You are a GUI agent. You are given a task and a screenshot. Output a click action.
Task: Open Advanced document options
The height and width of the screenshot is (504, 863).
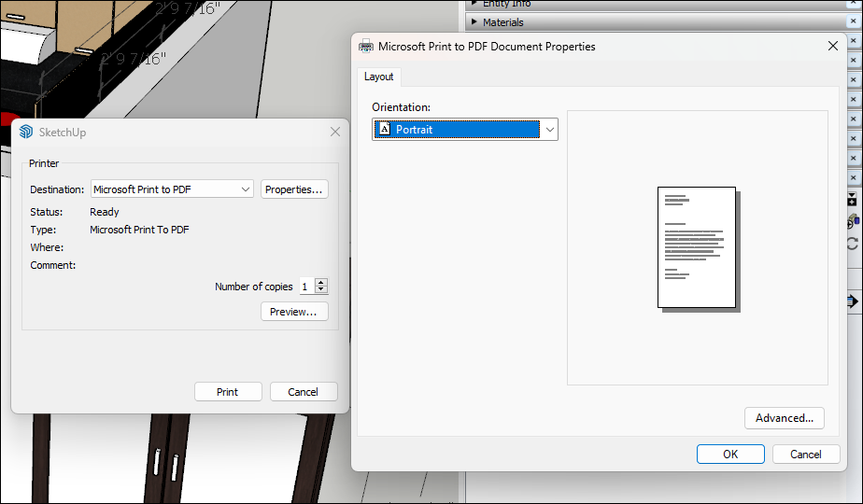point(785,418)
